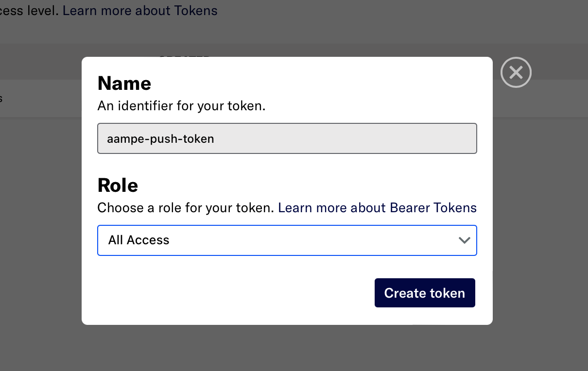Image resolution: width=588 pixels, height=371 pixels.
Task: Open the Learn more about Bearer Tokens link
Action: click(377, 208)
